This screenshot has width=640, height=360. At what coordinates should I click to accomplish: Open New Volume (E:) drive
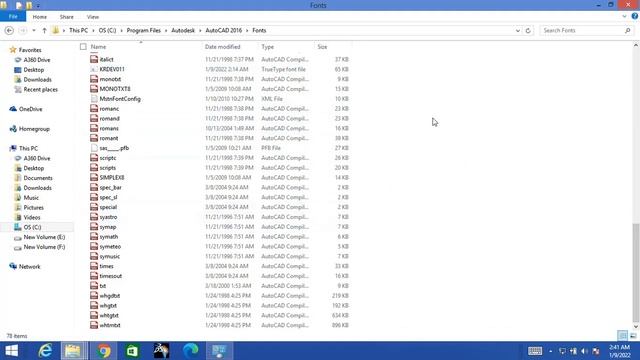click(x=44, y=237)
